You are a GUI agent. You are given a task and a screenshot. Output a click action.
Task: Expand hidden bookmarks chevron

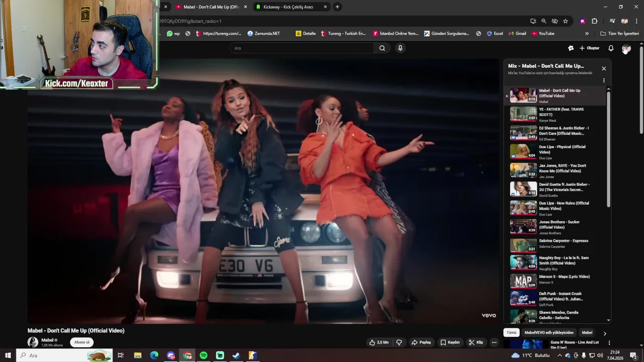click(587, 34)
